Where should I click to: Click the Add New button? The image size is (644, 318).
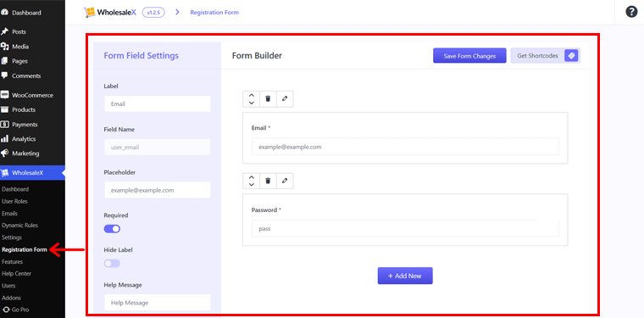[x=405, y=276]
